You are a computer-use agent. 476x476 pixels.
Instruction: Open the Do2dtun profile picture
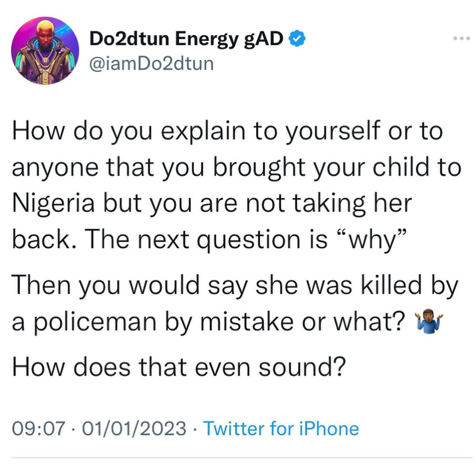45,51
